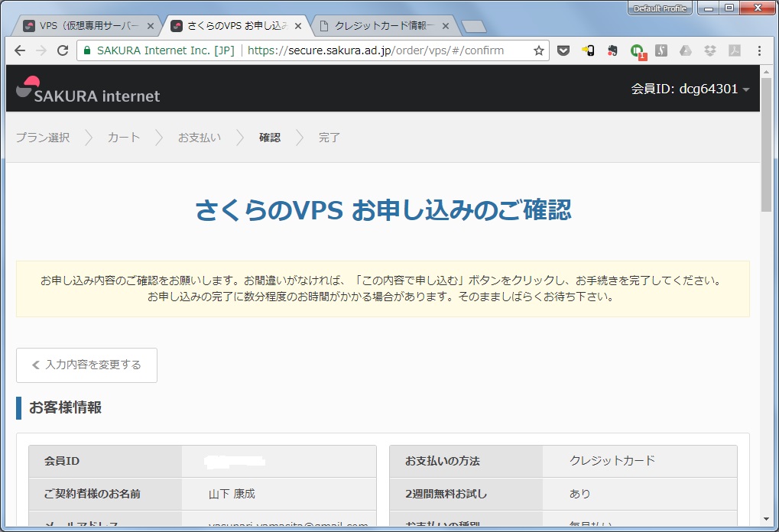779x532 pixels.
Task: Click the SAKURA internet logo
Action: click(x=88, y=90)
